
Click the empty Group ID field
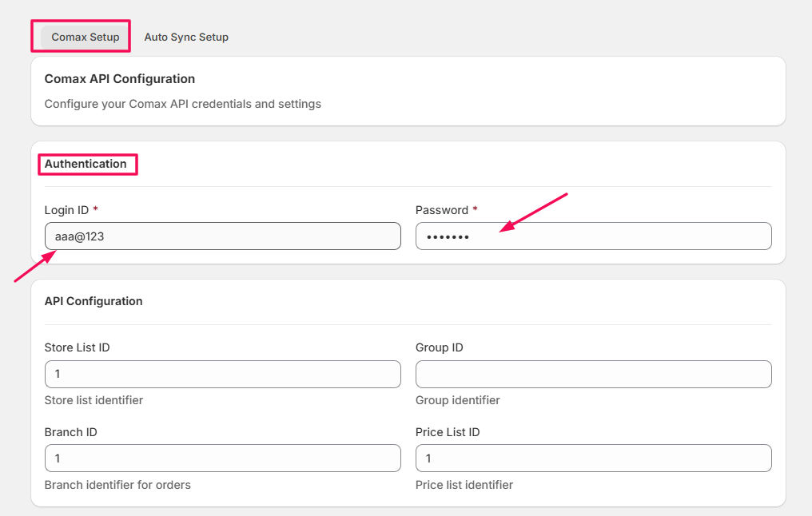click(x=593, y=374)
